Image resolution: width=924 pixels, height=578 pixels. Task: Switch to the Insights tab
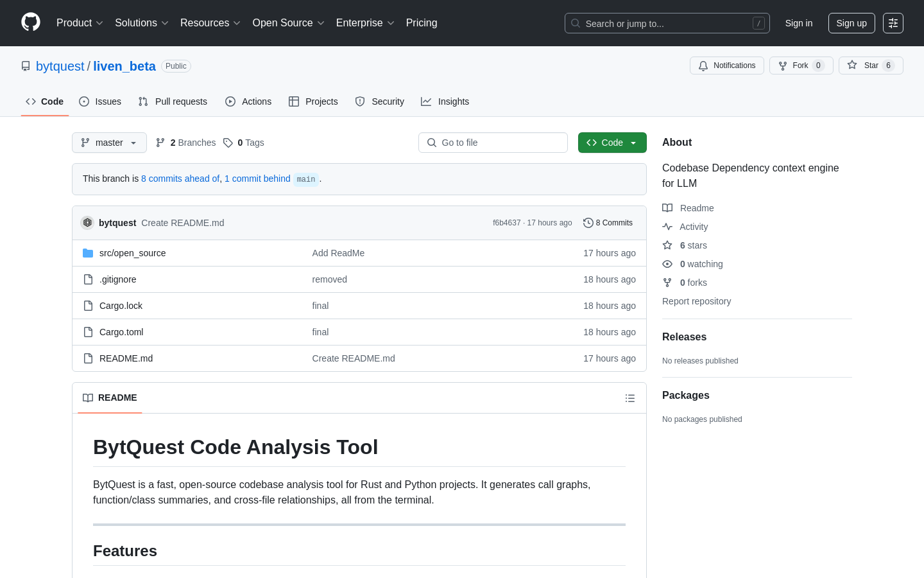445,101
